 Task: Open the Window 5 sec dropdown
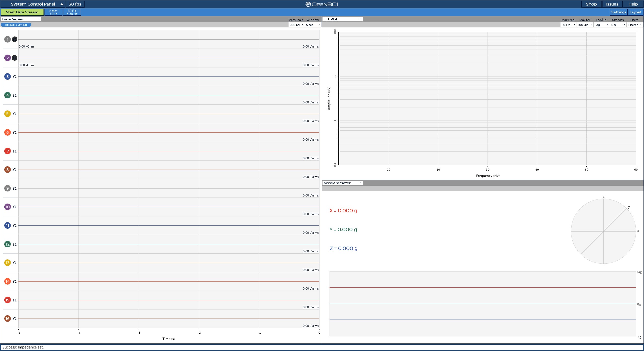coord(313,25)
